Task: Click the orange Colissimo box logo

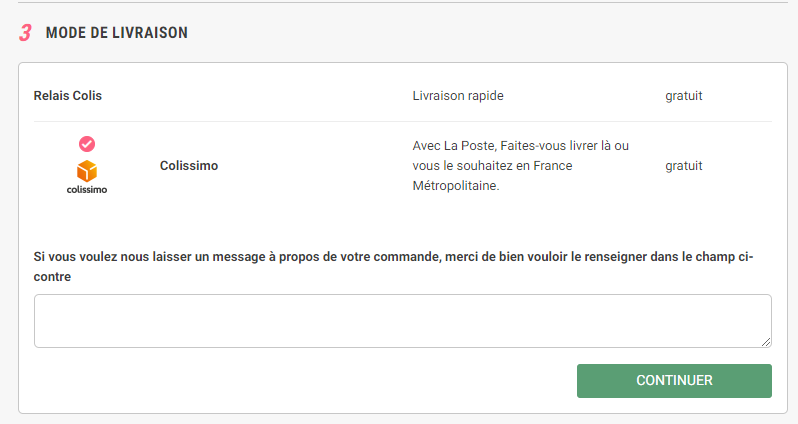Action: pyautogui.click(x=87, y=171)
